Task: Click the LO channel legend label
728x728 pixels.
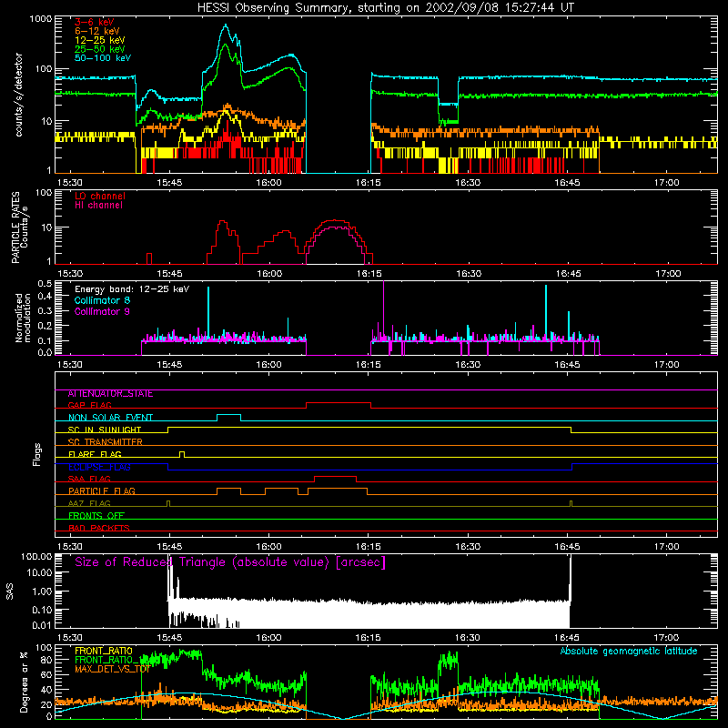Action: (100, 196)
